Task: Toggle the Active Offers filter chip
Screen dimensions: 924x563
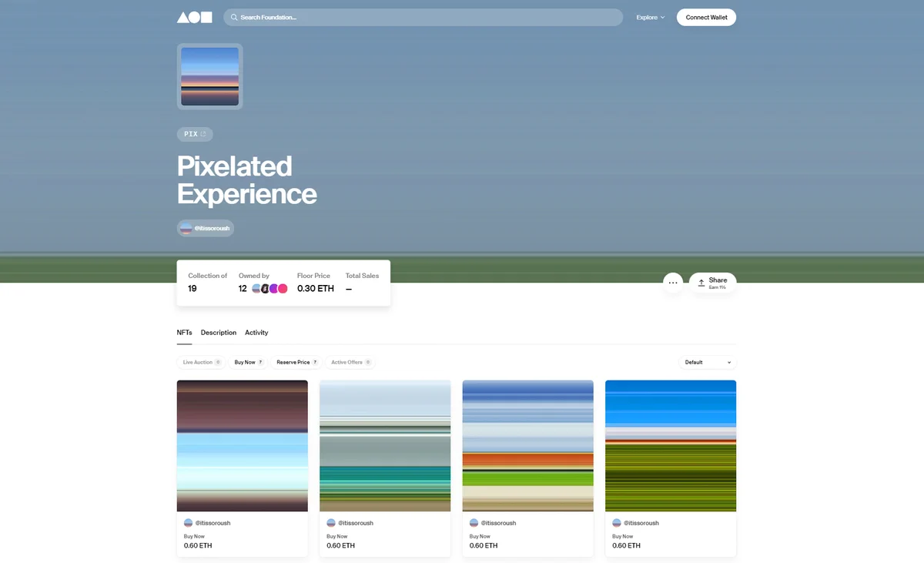Action: pyautogui.click(x=350, y=362)
